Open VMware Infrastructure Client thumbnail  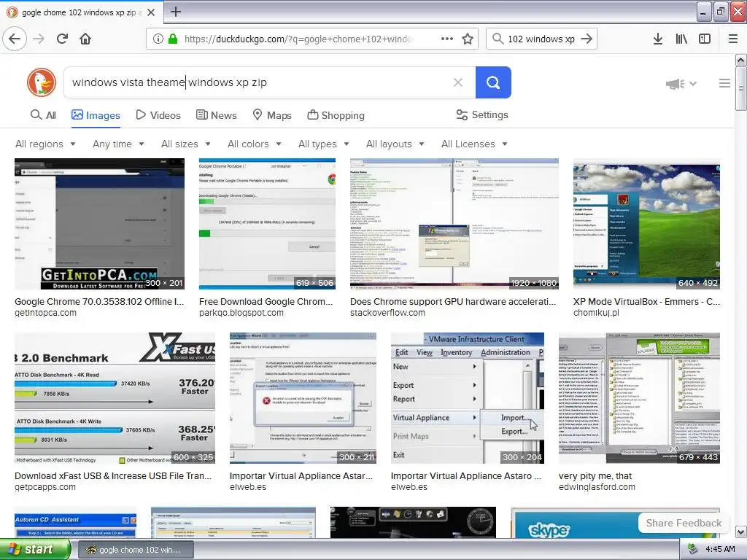[468, 398]
